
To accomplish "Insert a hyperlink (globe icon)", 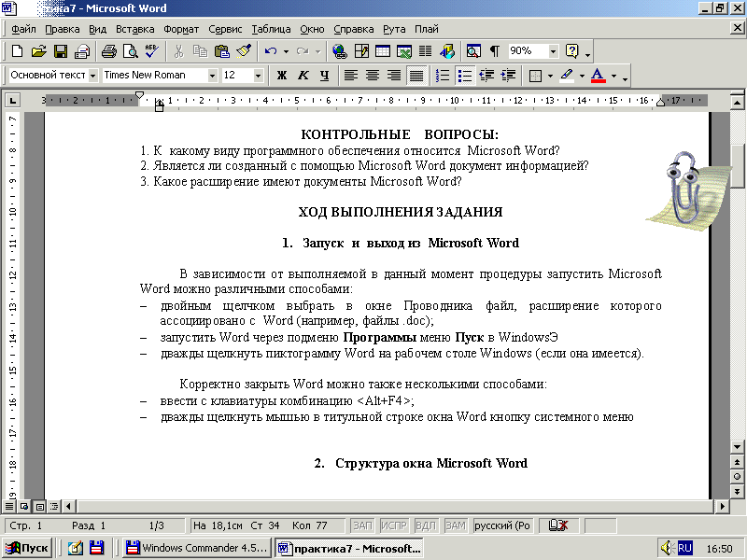I will click(x=340, y=50).
